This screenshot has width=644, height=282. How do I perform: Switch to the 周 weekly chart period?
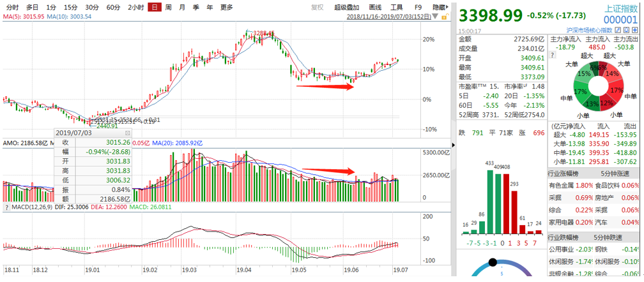[x=168, y=7]
